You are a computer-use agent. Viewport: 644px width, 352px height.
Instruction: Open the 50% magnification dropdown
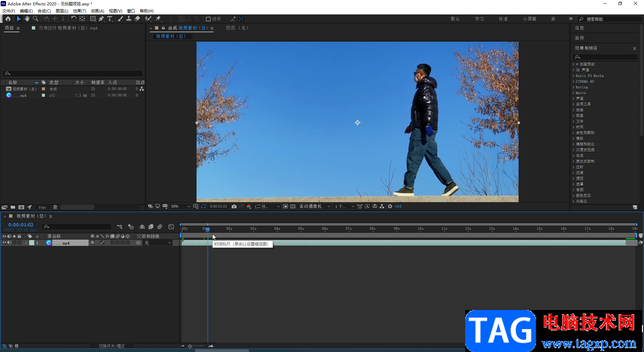[x=180, y=207]
